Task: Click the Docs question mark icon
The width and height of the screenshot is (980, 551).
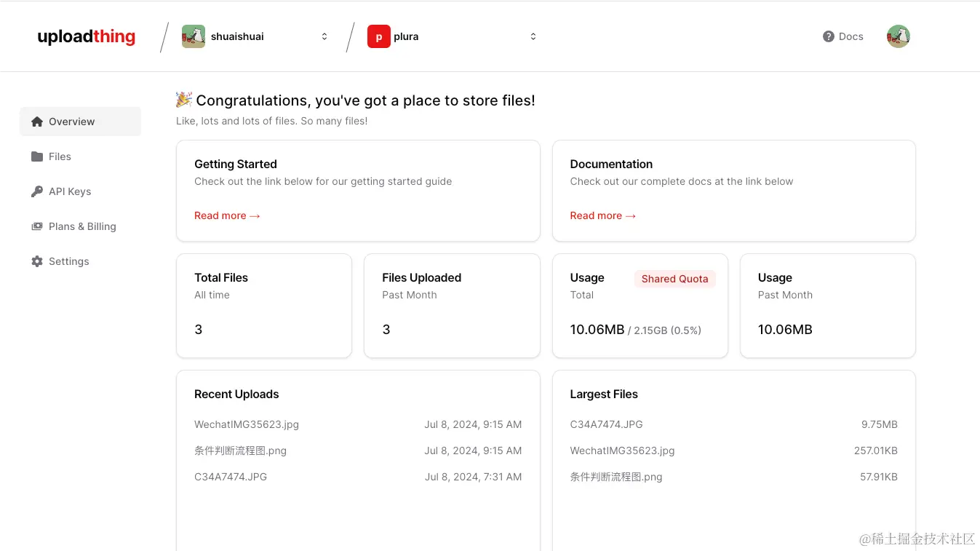Action: (x=829, y=36)
